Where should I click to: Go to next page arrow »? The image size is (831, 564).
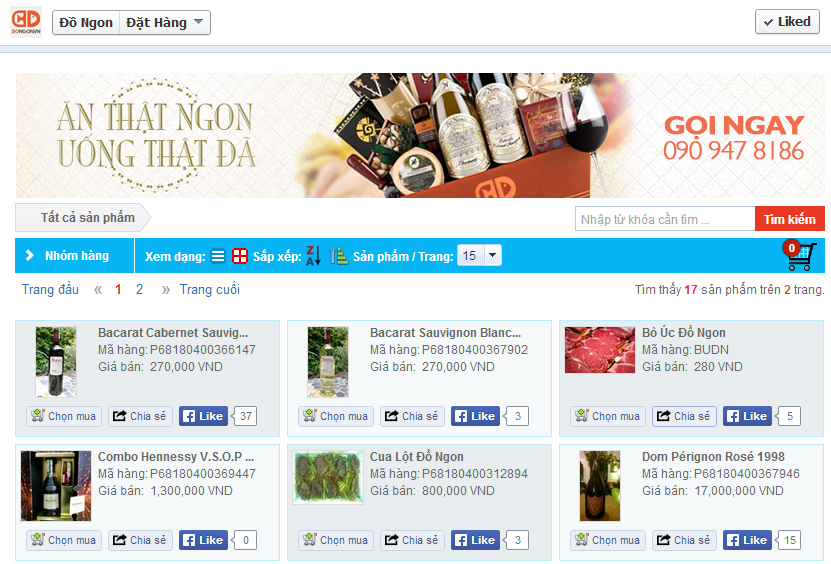click(166, 289)
